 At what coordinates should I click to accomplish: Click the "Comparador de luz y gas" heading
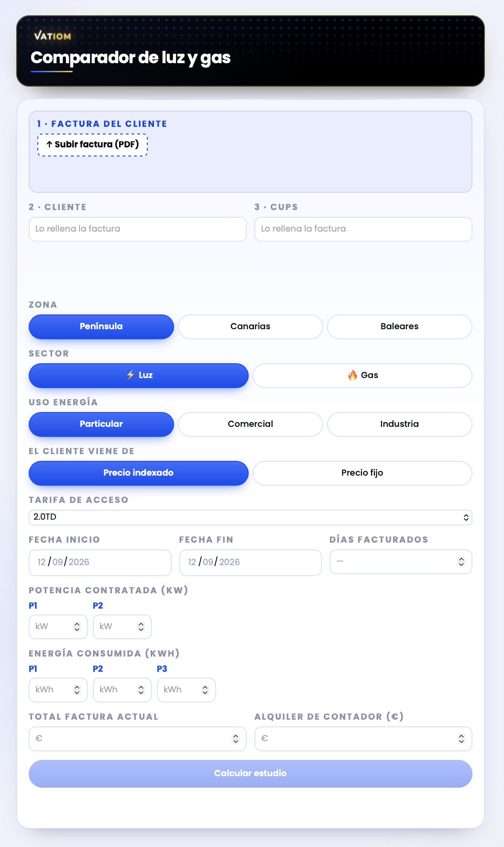coord(131,58)
